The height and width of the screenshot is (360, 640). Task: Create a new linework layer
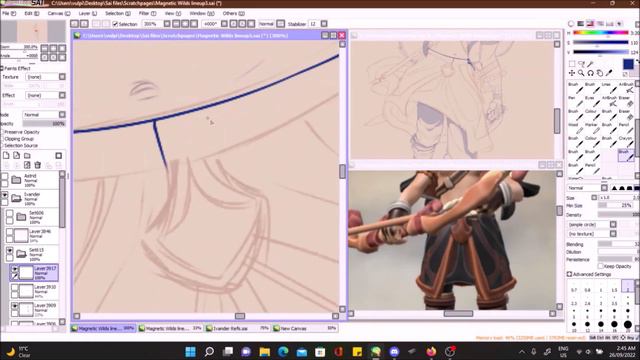pos(16,156)
